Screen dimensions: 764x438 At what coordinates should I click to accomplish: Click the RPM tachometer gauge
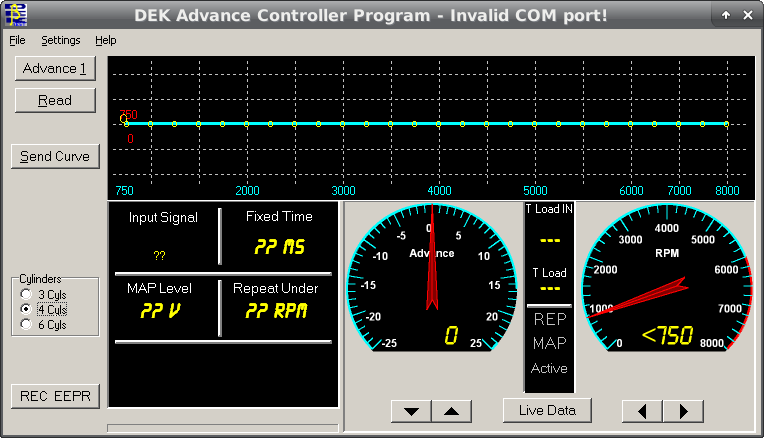tap(666, 278)
